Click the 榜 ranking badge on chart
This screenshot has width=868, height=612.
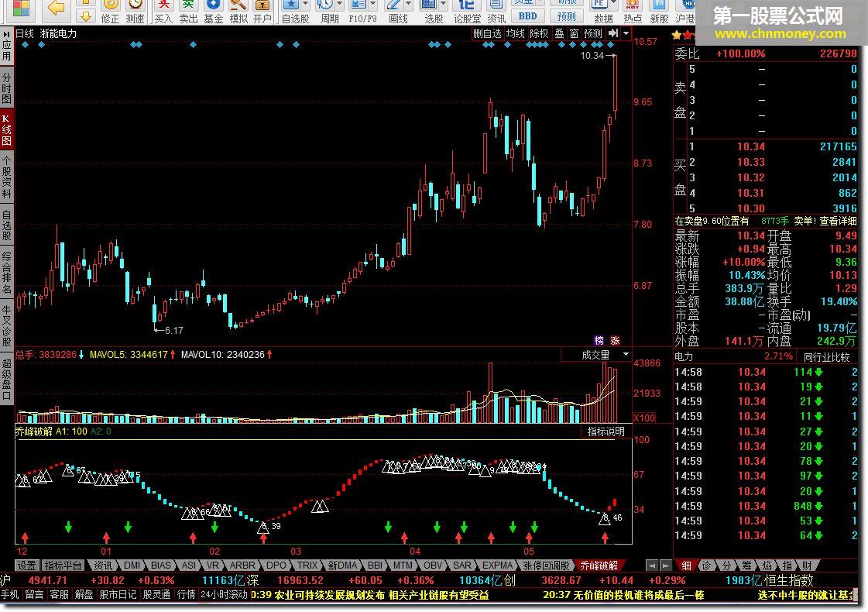coord(599,341)
